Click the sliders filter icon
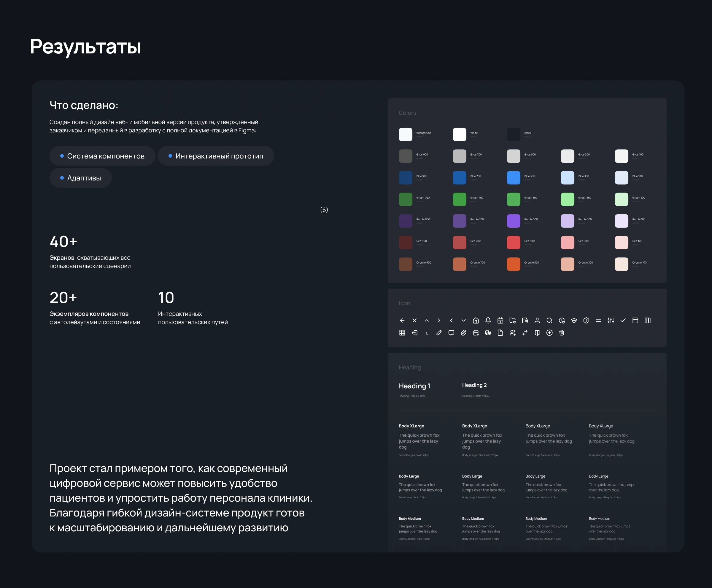This screenshot has width=712, height=588. [x=611, y=321]
